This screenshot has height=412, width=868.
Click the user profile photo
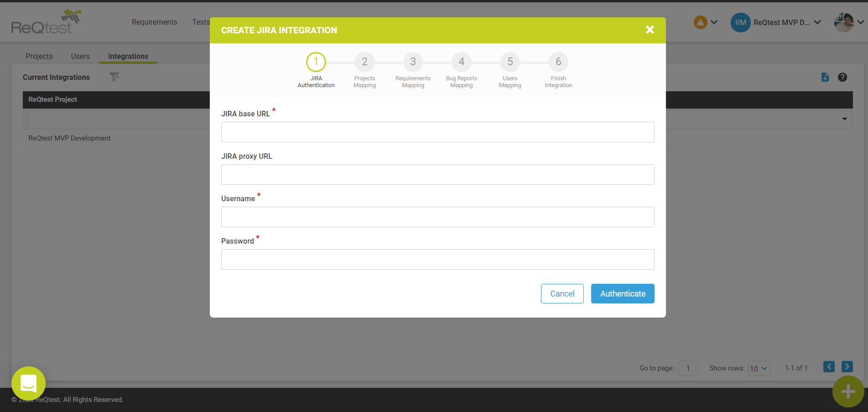[x=843, y=22]
